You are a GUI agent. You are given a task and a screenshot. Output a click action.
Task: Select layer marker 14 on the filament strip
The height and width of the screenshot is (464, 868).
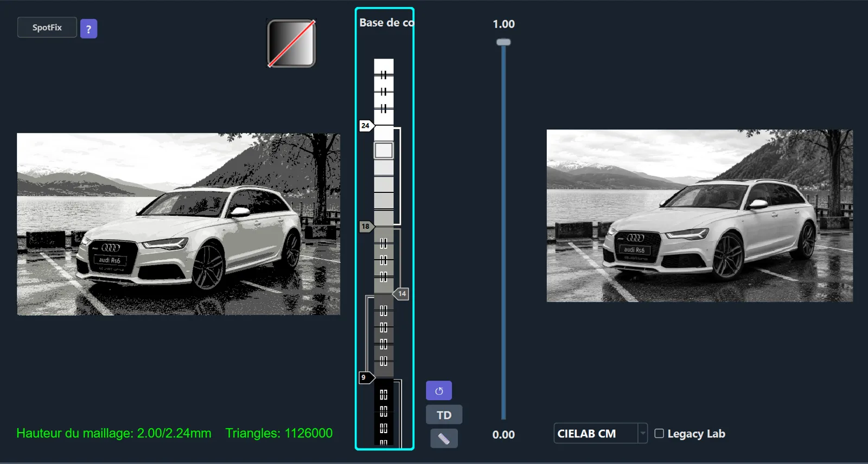pyautogui.click(x=401, y=294)
